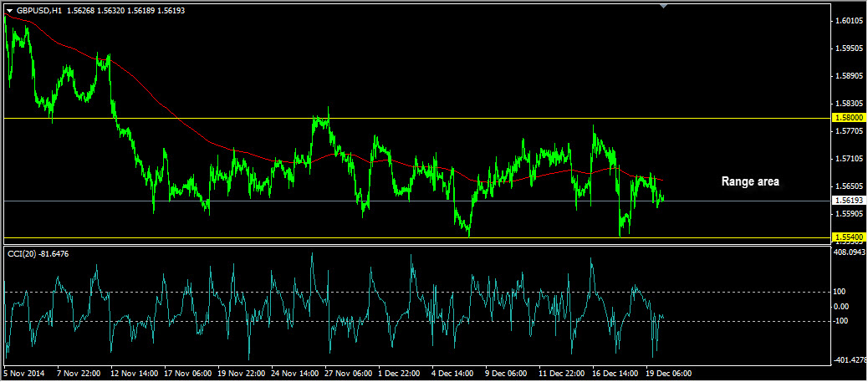Click the 19 Dec 06:00 time label
868x382 pixels.
pyautogui.click(x=667, y=373)
